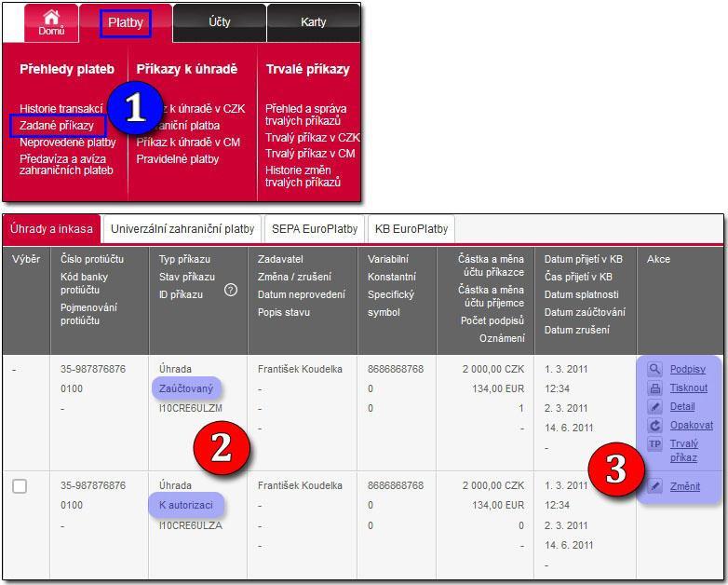Image resolution: width=728 pixels, height=585 pixels.
Task: Click the Příkazy k úhradě heading
Action: [186, 69]
